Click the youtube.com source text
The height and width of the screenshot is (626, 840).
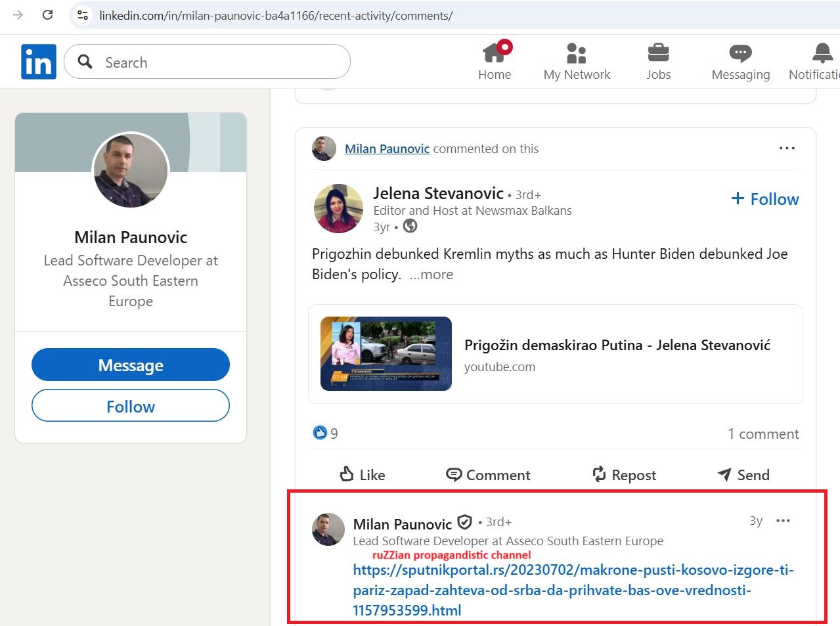[x=500, y=367]
